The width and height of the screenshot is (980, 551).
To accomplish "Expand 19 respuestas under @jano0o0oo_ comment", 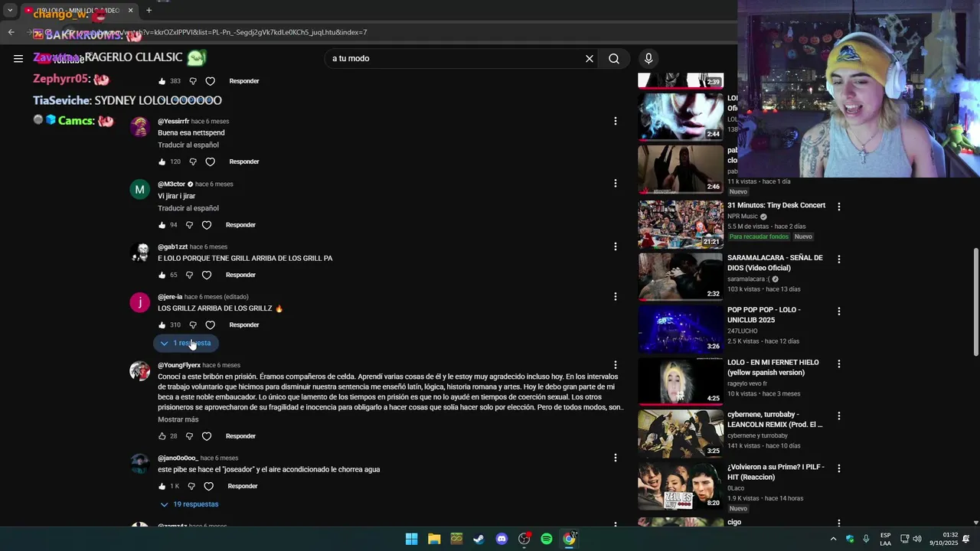I will 190,504.
